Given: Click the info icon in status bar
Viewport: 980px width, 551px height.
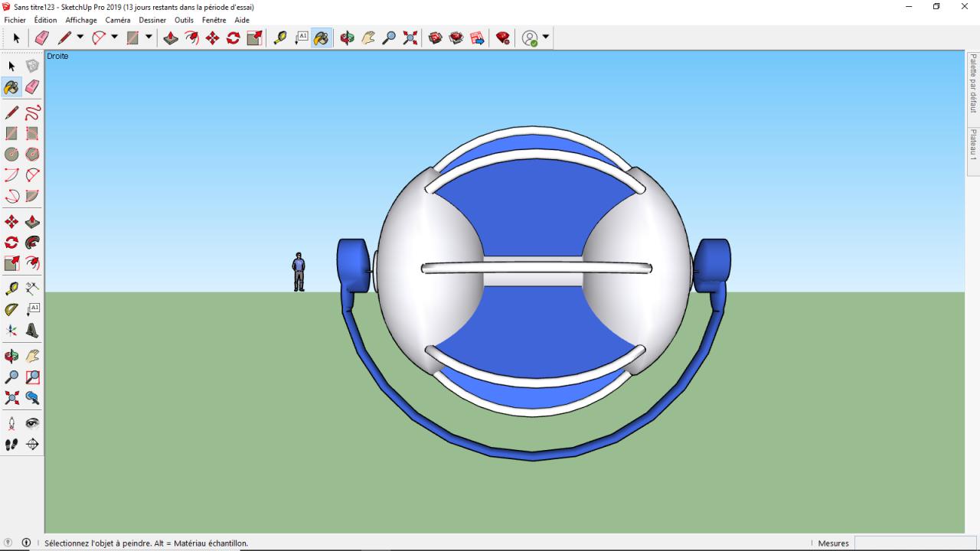Looking at the screenshot, I should tap(26, 543).
